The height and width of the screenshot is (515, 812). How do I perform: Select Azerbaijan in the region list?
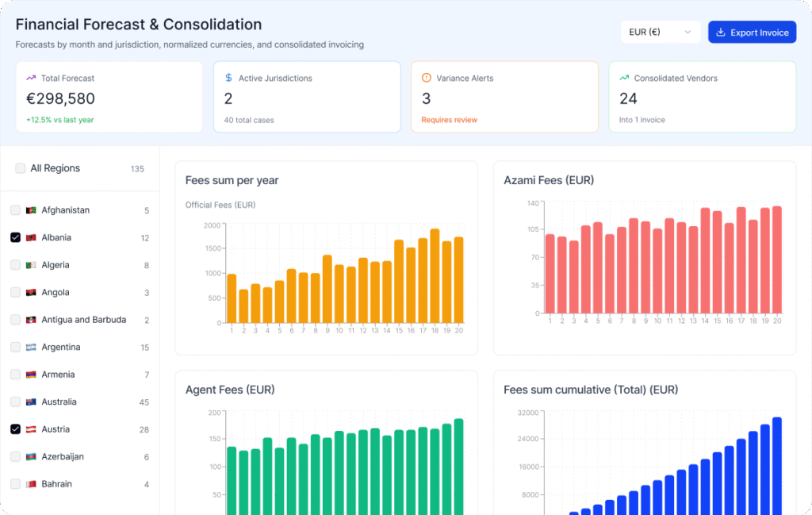pyautogui.click(x=62, y=457)
